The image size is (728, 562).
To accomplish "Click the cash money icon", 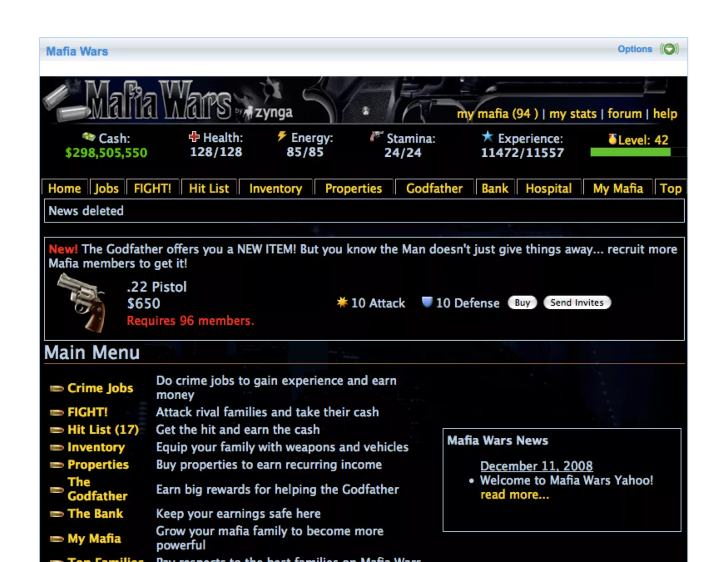I will [x=89, y=136].
